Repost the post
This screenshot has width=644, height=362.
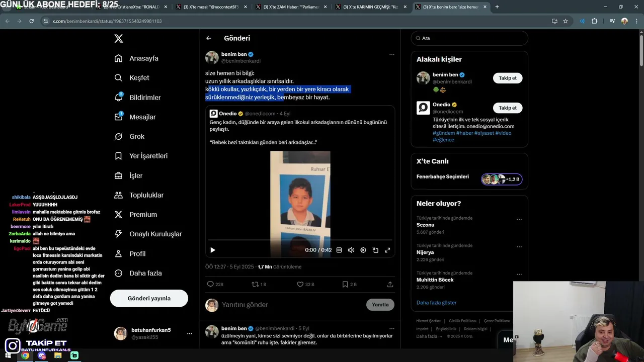click(x=259, y=284)
